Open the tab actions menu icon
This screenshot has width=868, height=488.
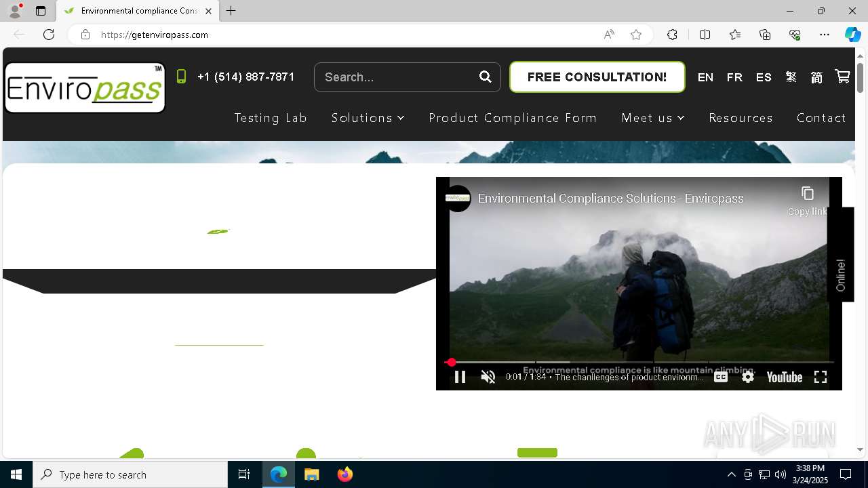point(41,11)
